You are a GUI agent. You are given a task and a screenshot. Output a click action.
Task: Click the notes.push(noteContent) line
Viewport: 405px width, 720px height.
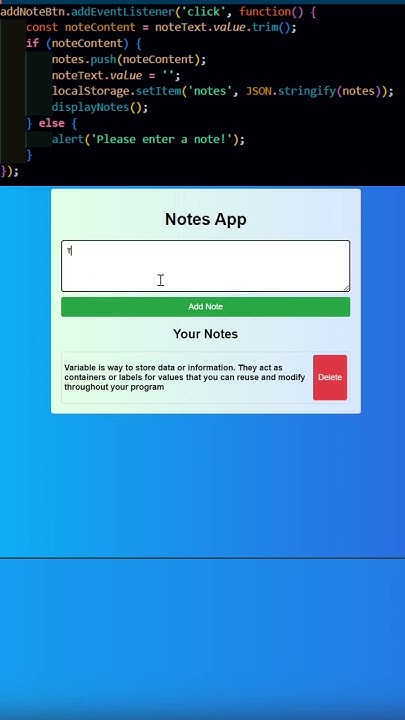pyautogui.click(x=129, y=60)
